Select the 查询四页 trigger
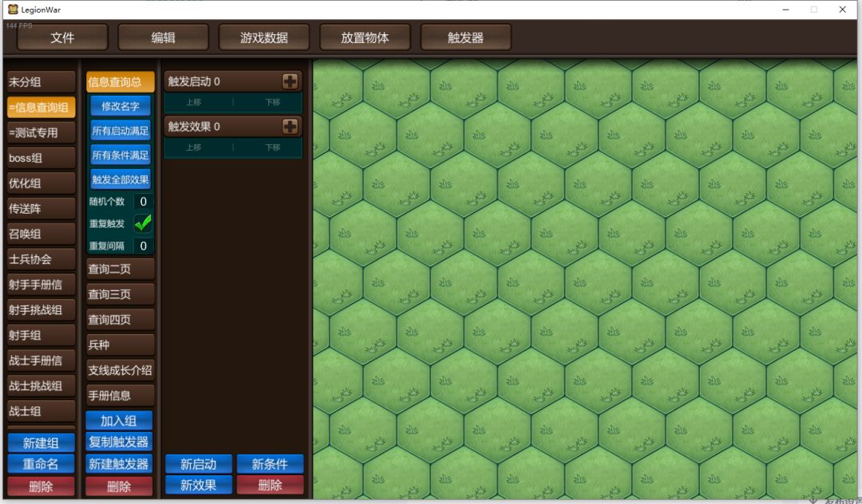The height and width of the screenshot is (504, 862). pos(121,320)
